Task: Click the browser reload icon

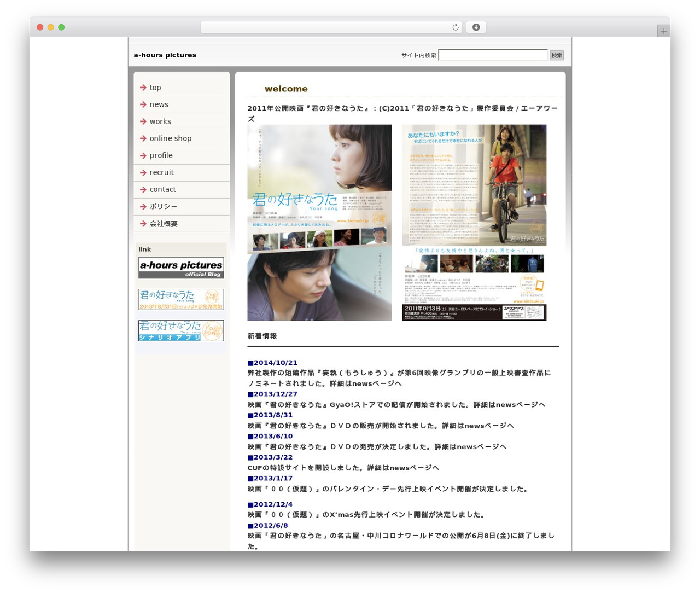Action: (x=455, y=27)
